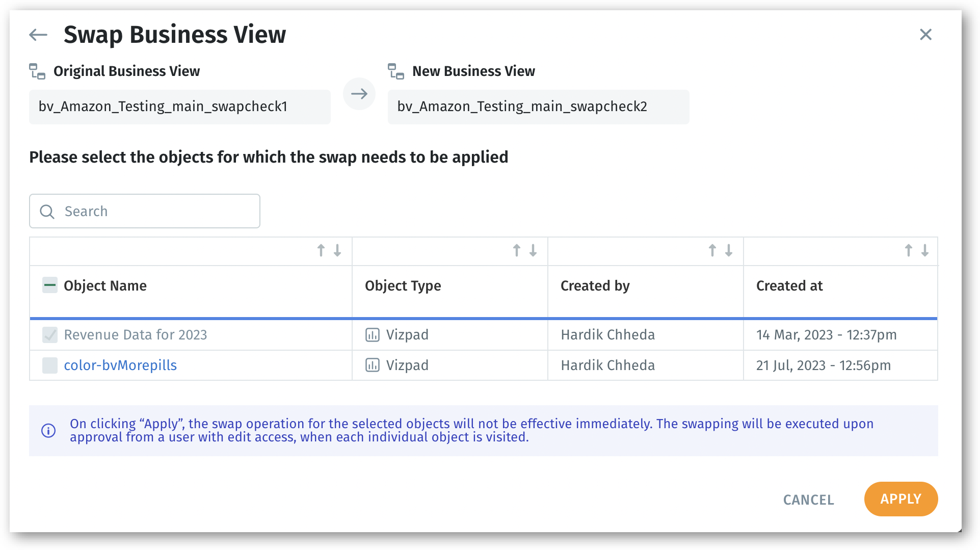980x550 pixels.
Task: Sort Object Name column descending
Action: coord(337,250)
